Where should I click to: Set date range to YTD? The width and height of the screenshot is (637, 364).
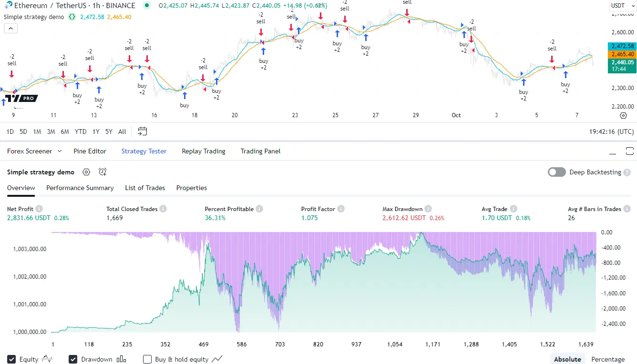(x=81, y=131)
